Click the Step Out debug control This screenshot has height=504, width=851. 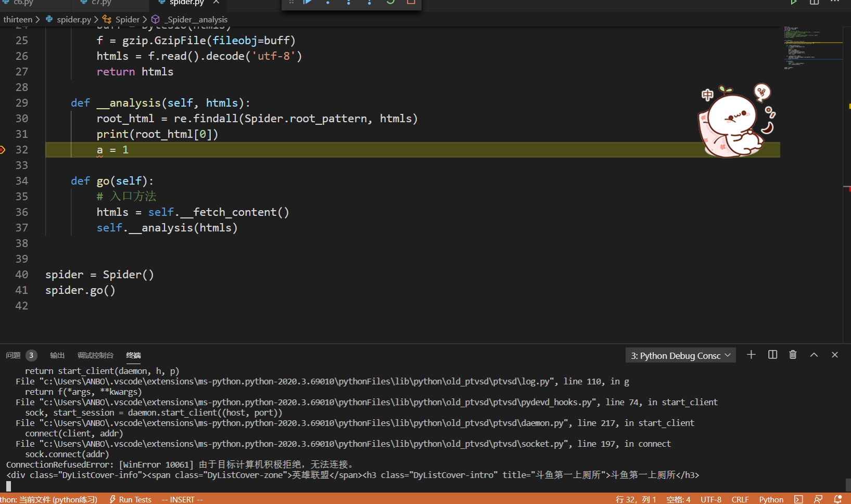(x=370, y=2)
